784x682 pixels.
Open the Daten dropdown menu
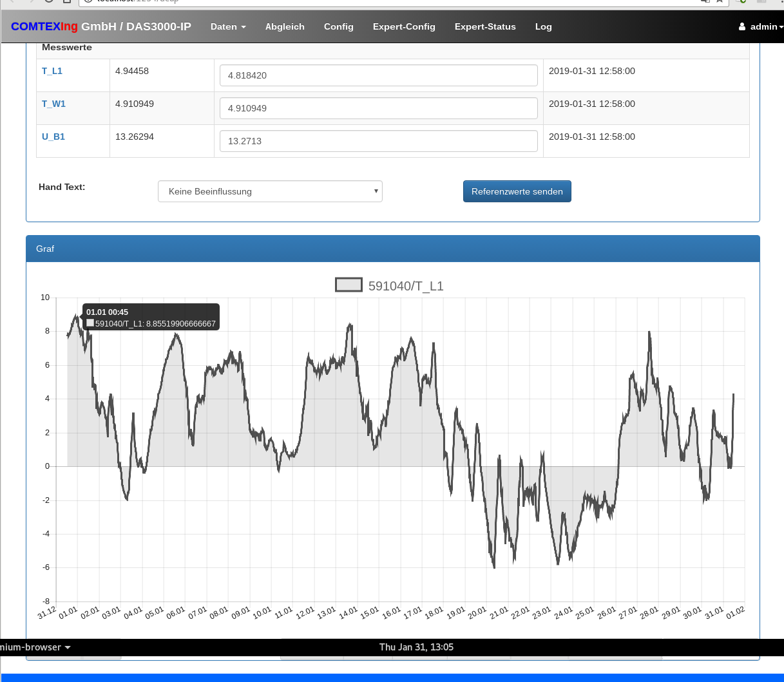point(228,27)
